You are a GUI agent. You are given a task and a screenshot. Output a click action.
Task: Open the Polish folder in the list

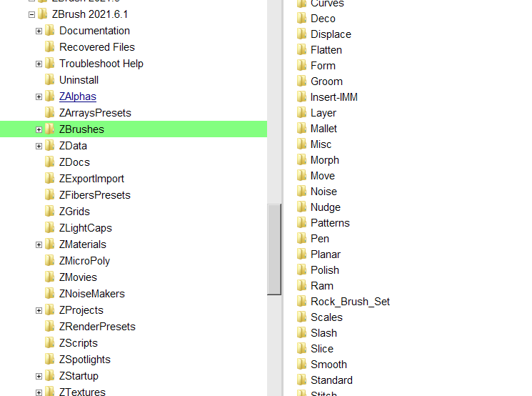[x=325, y=270]
